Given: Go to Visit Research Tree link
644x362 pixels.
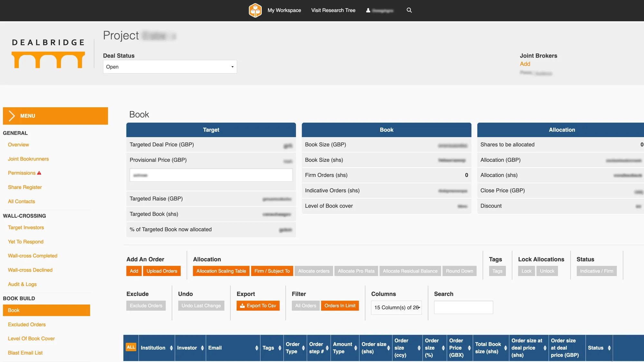Looking at the screenshot, I should [x=333, y=10].
